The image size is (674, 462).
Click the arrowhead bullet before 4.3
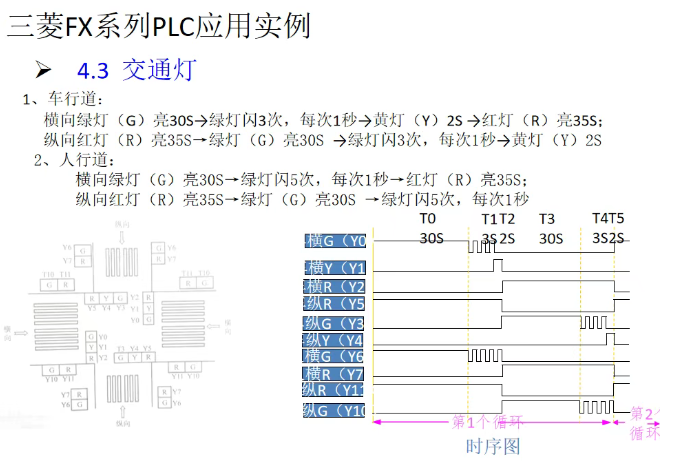point(43,70)
